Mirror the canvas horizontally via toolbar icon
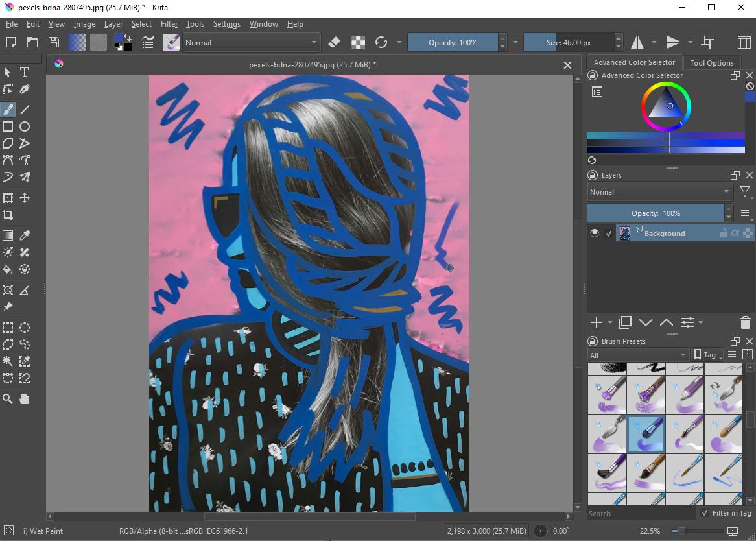756x541 pixels. pyautogui.click(x=638, y=42)
